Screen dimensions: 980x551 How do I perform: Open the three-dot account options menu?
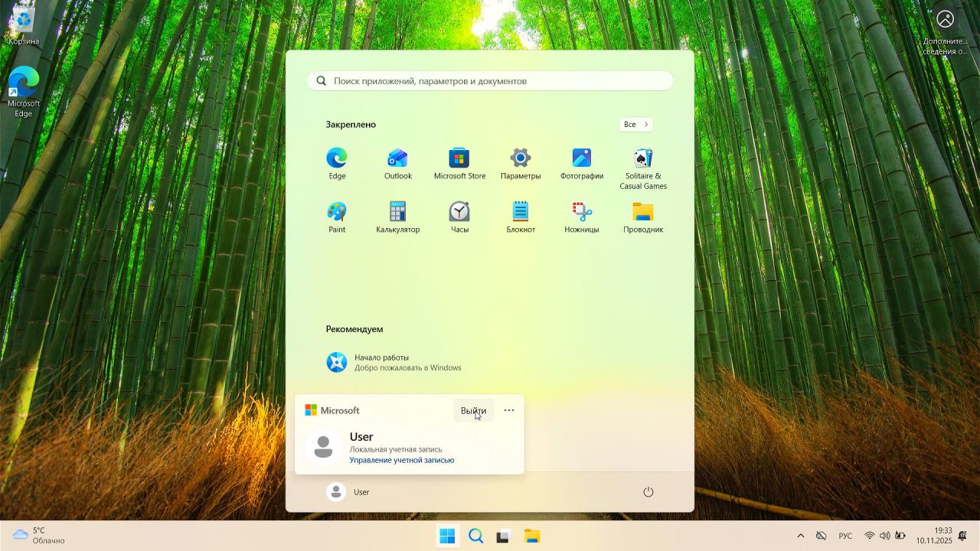(x=509, y=411)
